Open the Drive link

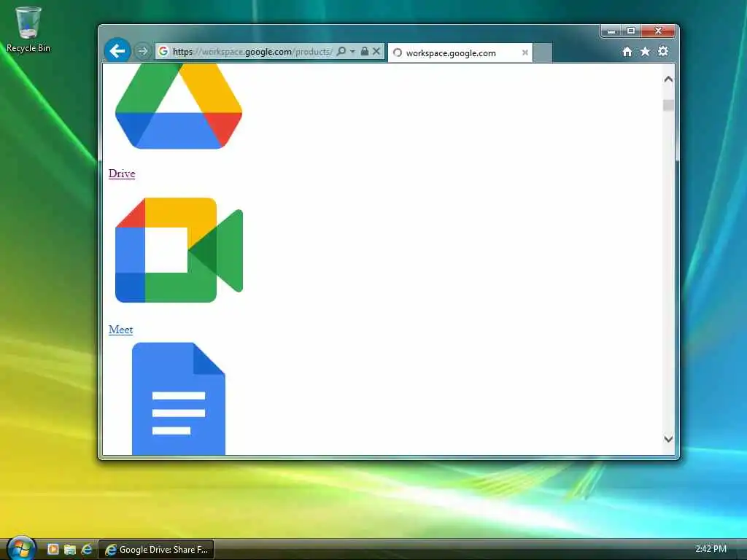pyautogui.click(x=122, y=174)
